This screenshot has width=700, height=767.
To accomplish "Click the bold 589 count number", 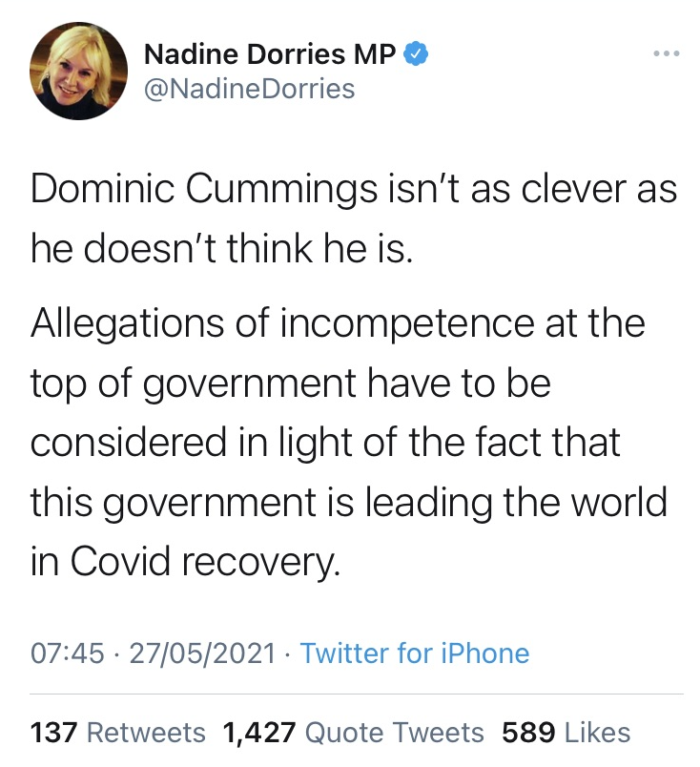I will pyautogui.click(x=528, y=733).
